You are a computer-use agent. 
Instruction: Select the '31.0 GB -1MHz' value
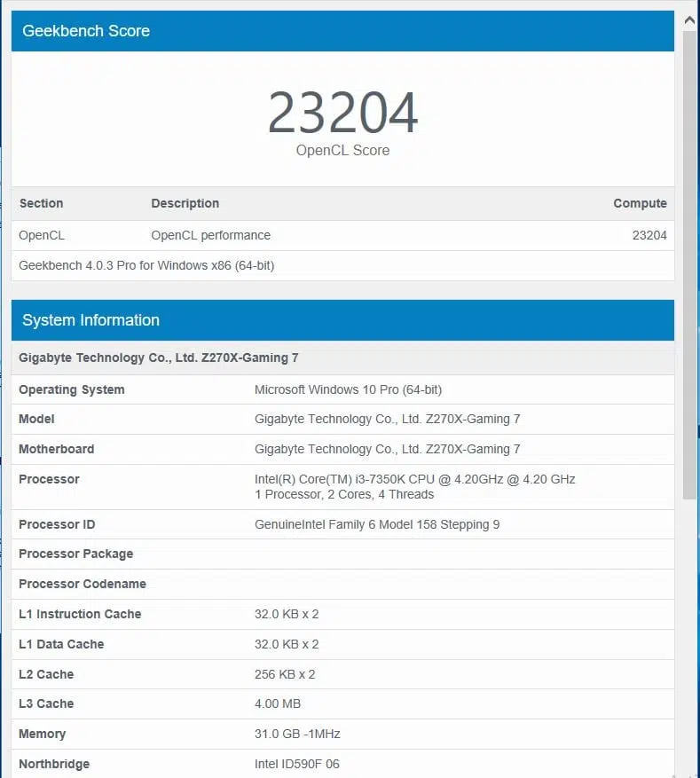(x=298, y=734)
